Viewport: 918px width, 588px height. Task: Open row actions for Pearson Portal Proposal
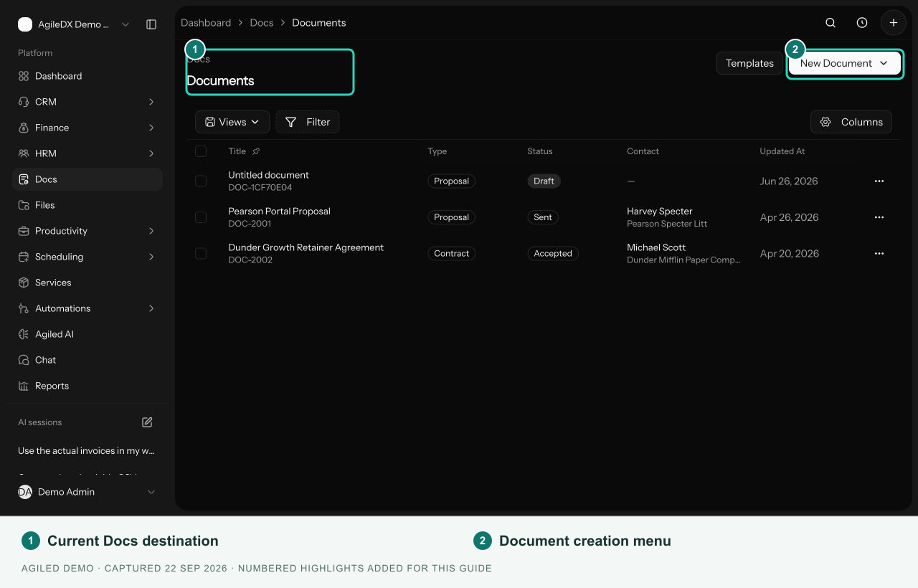879,217
